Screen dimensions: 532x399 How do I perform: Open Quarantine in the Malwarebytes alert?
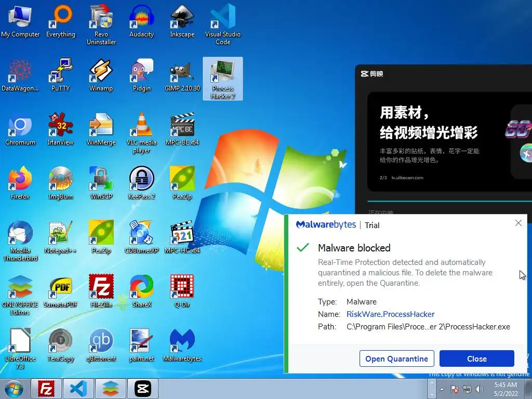396,358
